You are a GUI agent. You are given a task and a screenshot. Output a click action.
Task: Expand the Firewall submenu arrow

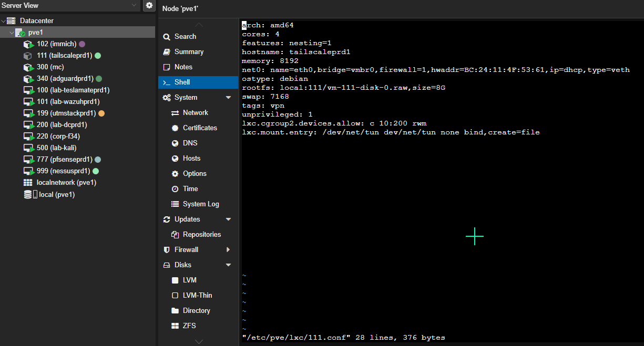coord(228,250)
